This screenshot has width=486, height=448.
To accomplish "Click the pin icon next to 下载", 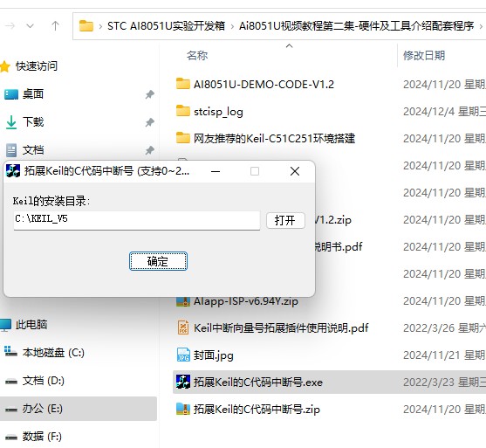I will click(150, 122).
